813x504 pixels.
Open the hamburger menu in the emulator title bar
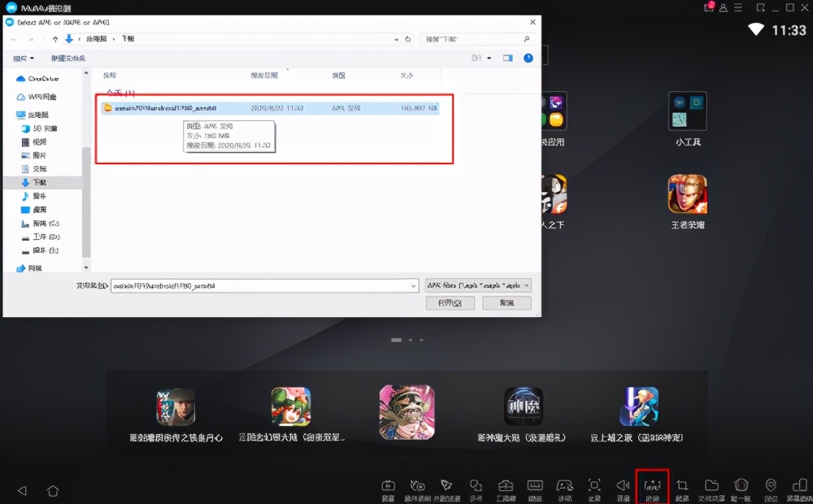click(x=738, y=8)
